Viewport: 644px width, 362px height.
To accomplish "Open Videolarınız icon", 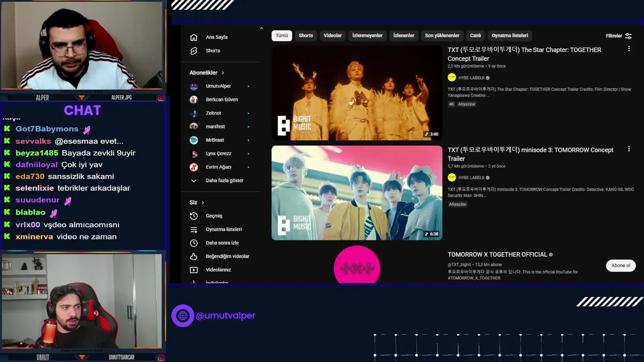I will (194, 270).
